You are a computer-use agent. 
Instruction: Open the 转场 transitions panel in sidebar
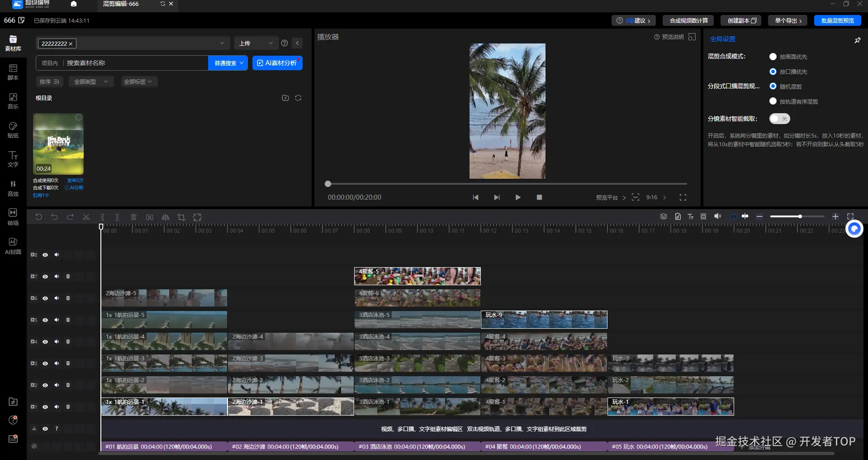tap(13, 217)
